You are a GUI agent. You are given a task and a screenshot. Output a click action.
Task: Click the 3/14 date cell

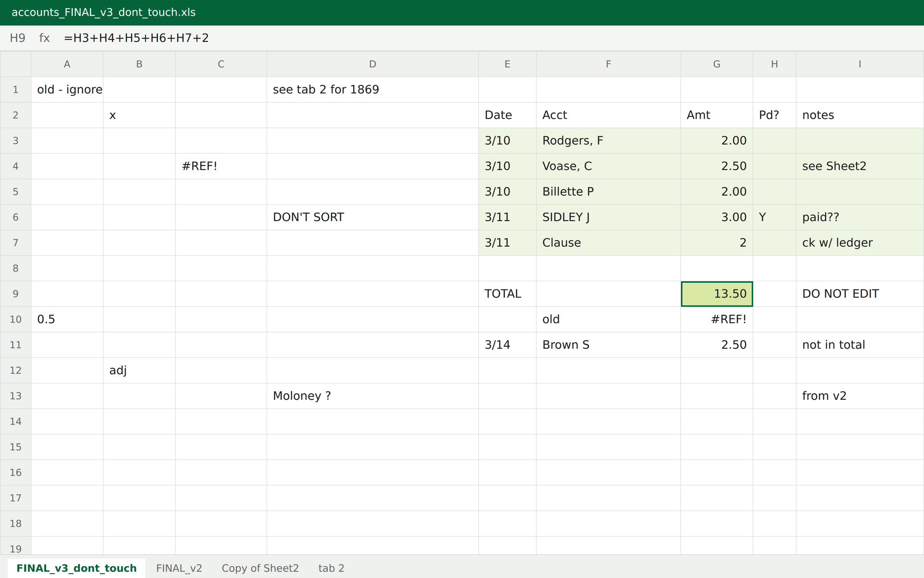[507, 345]
